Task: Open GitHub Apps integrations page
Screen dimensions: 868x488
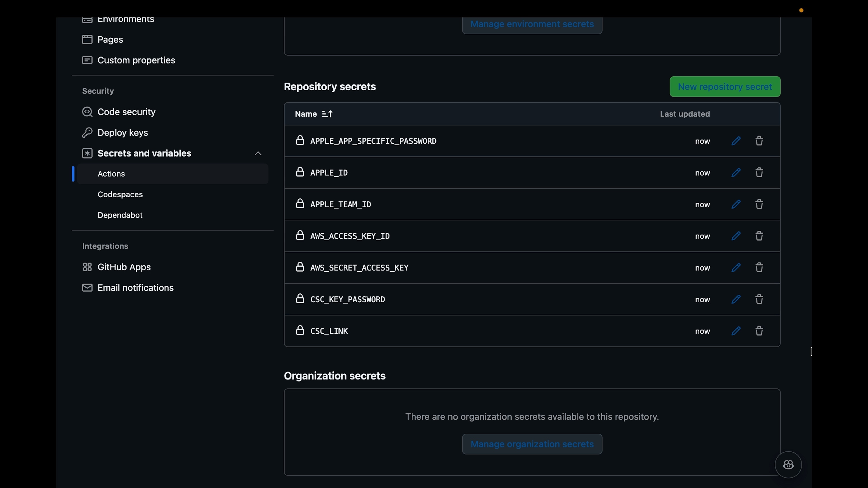Action: click(x=124, y=267)
